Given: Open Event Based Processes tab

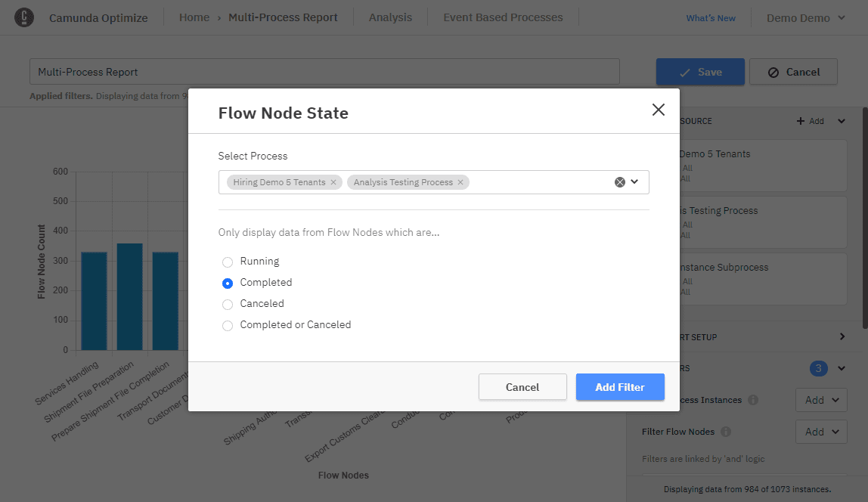Looking at the screenshot, I should point(503,17).
